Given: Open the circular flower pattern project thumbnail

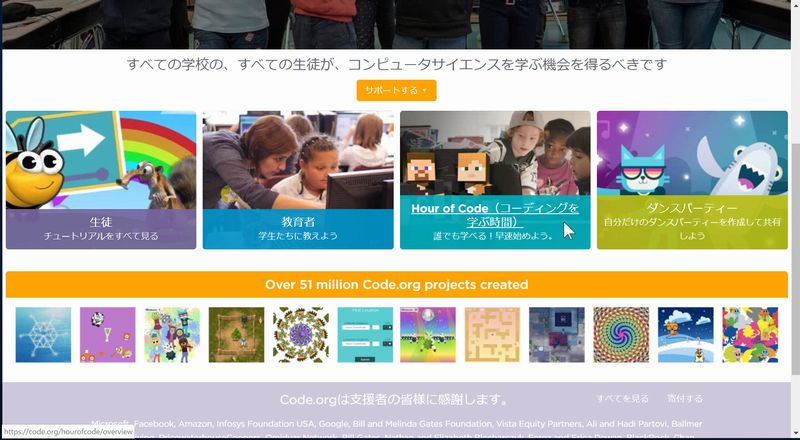Looking at the screenshot, I should click(x=300, y=334).
